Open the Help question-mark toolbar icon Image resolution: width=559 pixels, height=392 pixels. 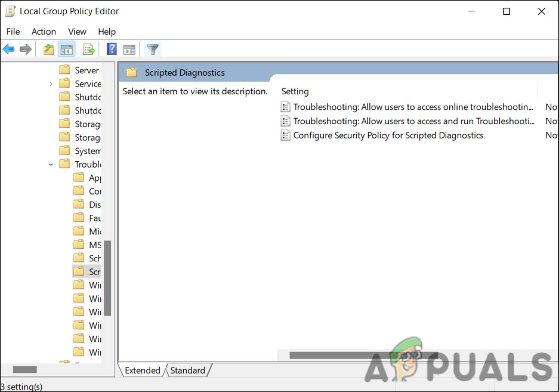tap(112, 48)
